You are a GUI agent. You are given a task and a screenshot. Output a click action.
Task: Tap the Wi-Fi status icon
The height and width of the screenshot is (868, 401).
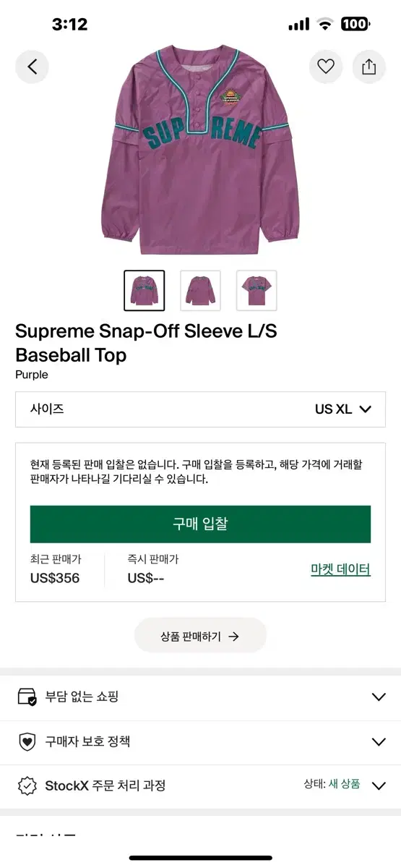click(325, 25)
